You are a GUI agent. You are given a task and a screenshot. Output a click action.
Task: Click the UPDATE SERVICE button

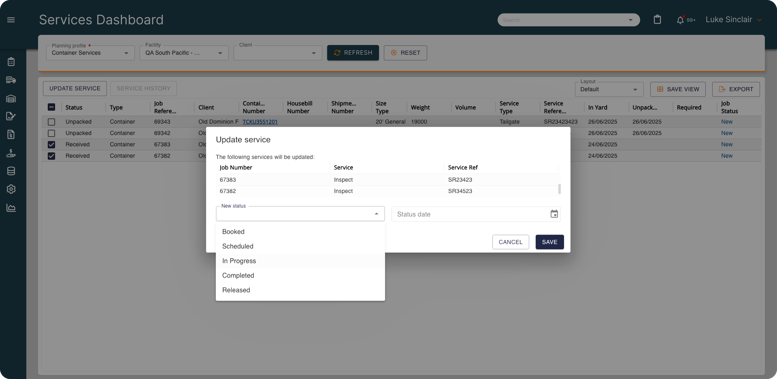pos(75,88)
